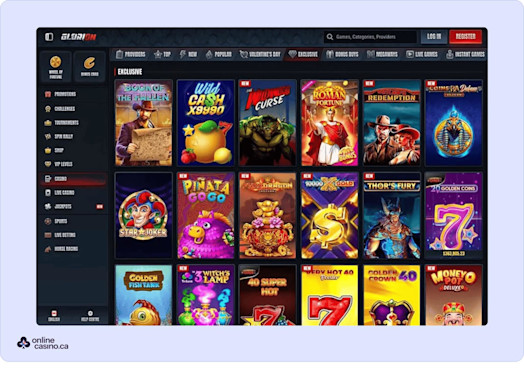Click the VIP Levels badge icon
524x372 pixels.
(48, 164)
